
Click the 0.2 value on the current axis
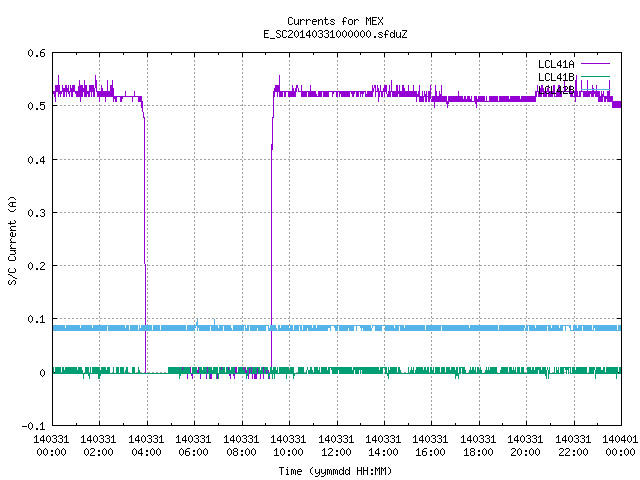point(36,266)
